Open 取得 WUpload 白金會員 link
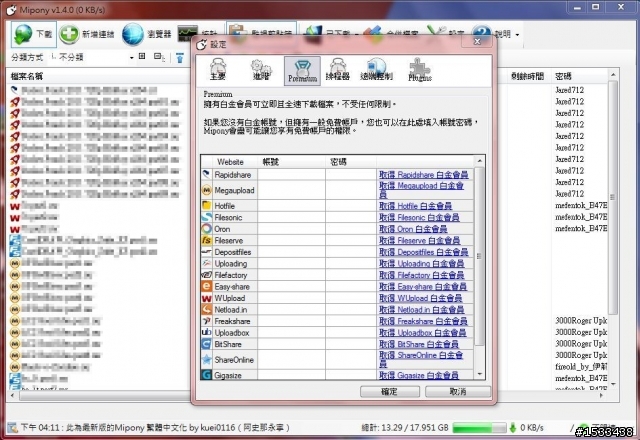640x440 pixels. tap(421, 298)
